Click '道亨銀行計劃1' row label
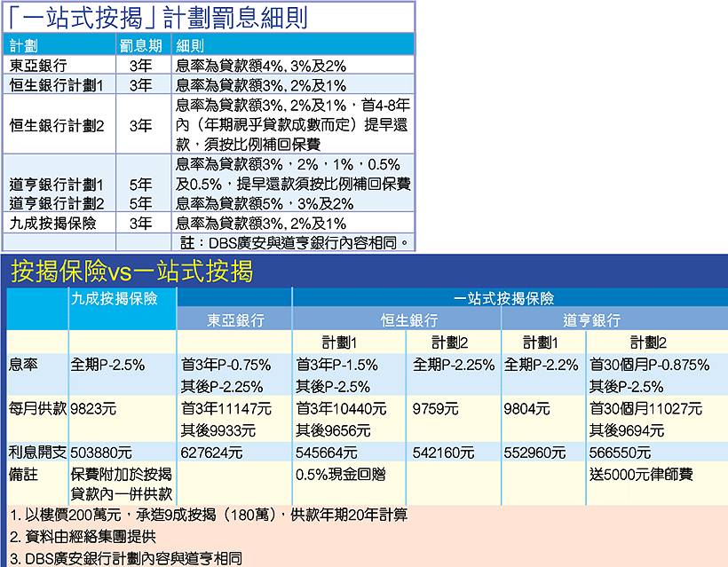Image resolution: width=728 pixels, height=567 pixels. (56, 185)
